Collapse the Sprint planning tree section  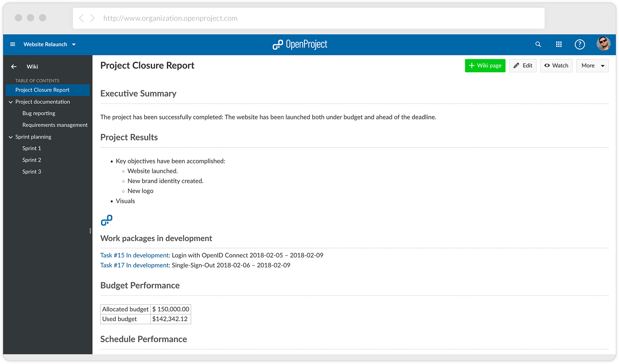11,137
